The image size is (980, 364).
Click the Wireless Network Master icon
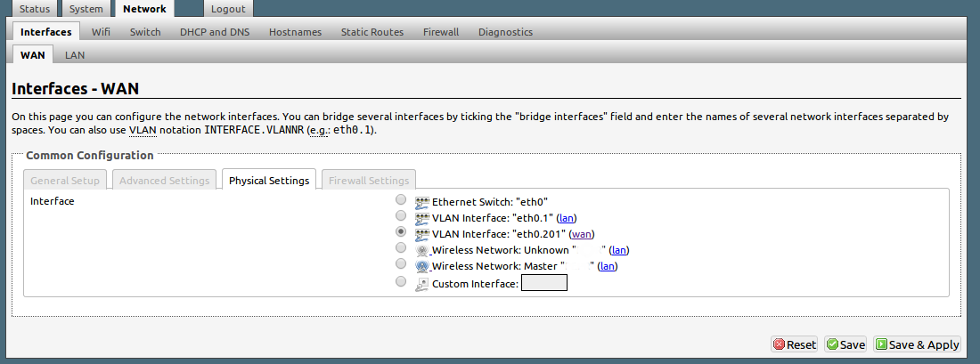[422, 267]
